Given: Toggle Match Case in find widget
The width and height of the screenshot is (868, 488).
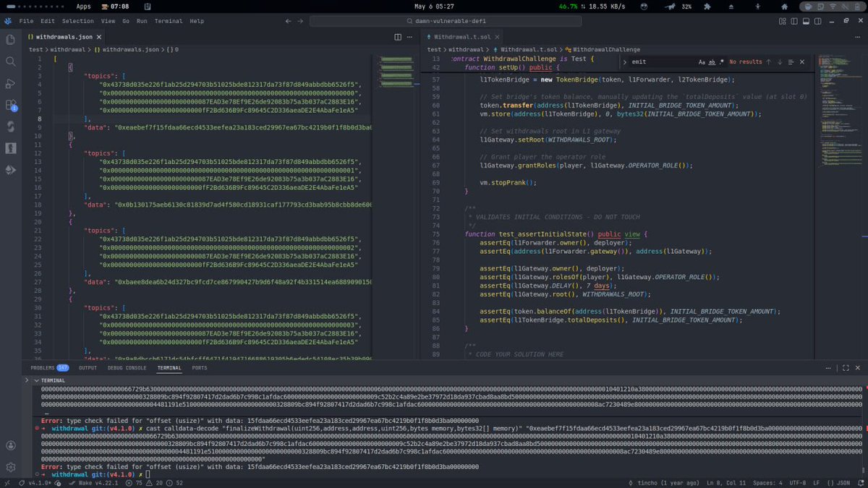Looking at the screenshot, I should [x=702, y=62].
